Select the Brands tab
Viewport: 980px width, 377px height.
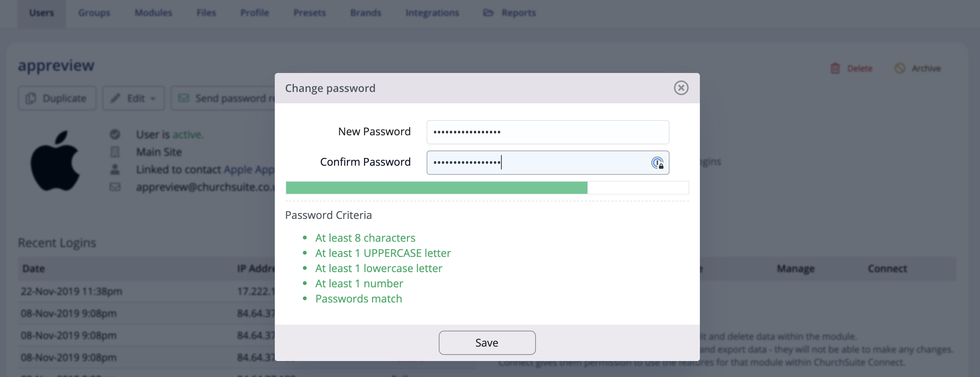point(365,13)
